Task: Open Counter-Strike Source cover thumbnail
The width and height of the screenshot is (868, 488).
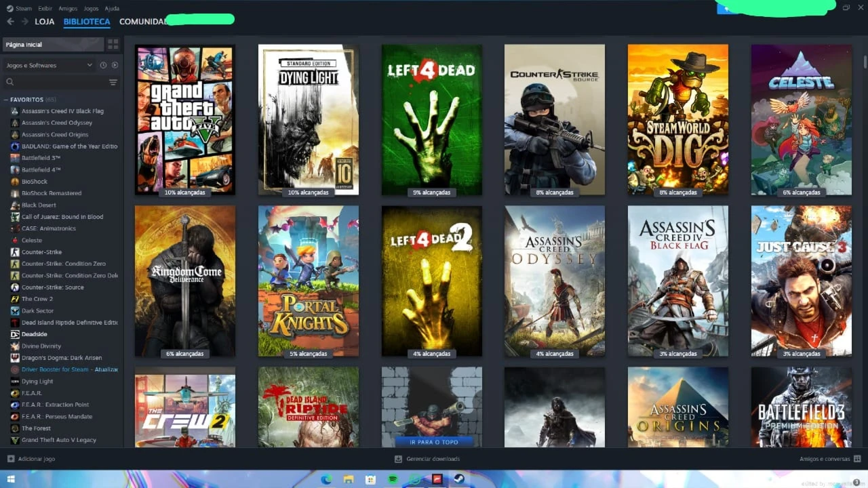Action: [x=555, y=120]
